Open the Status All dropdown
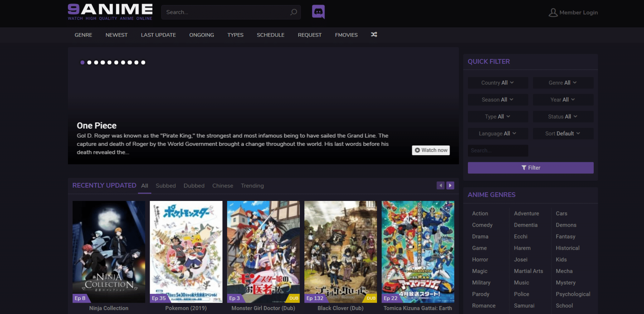Viewport: 644px width, 314px height. (x=563, y=117)
